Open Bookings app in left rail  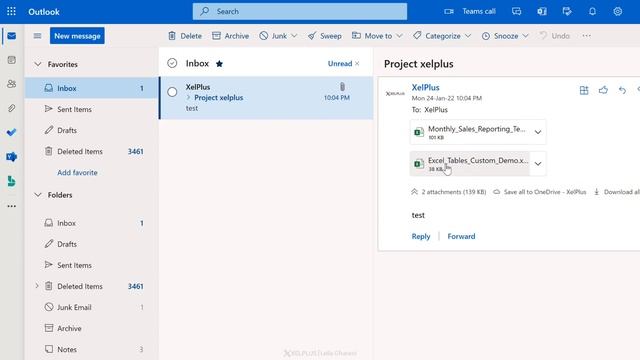pos(11,181)
